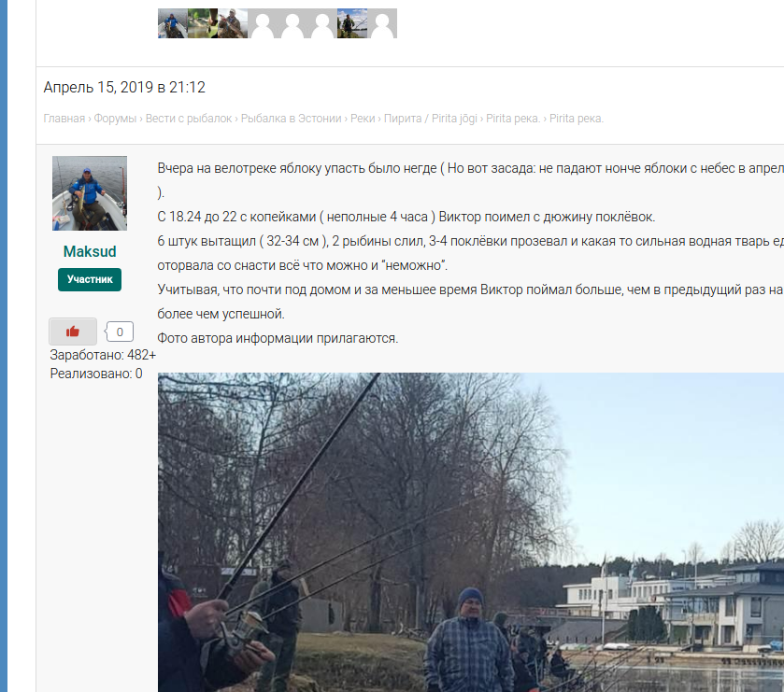Navigate to Рыбалка в Эстонии breadcrumb
Screen dimensions: 784x692
click(291, 119)
